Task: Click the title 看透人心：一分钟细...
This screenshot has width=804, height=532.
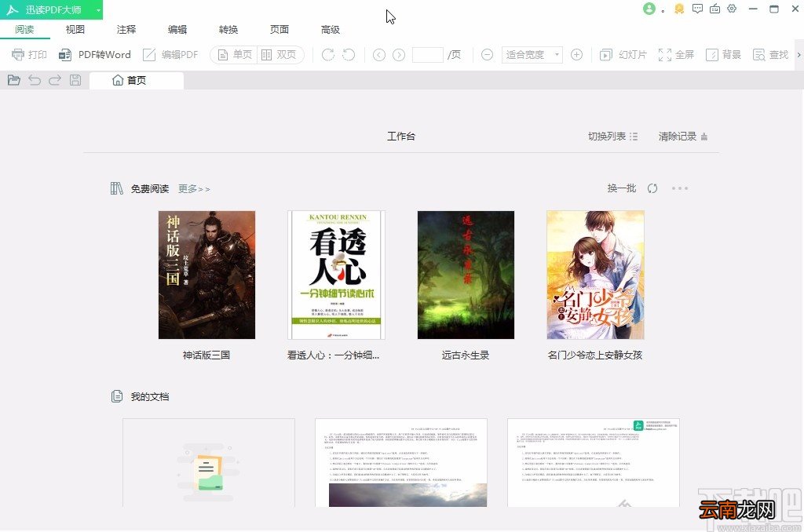Action: point(333,355)
